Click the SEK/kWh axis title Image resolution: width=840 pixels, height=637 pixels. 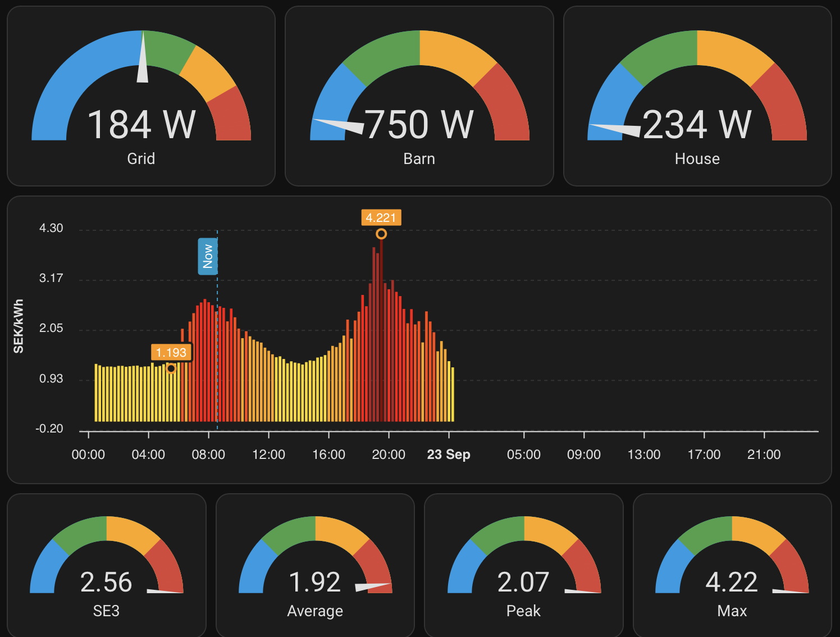click(19, 326)
